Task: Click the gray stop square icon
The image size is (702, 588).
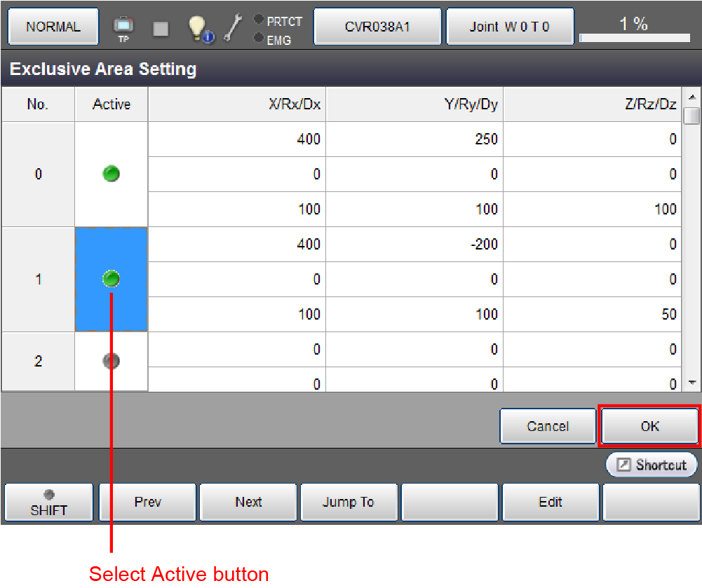Action: point(161,28)
